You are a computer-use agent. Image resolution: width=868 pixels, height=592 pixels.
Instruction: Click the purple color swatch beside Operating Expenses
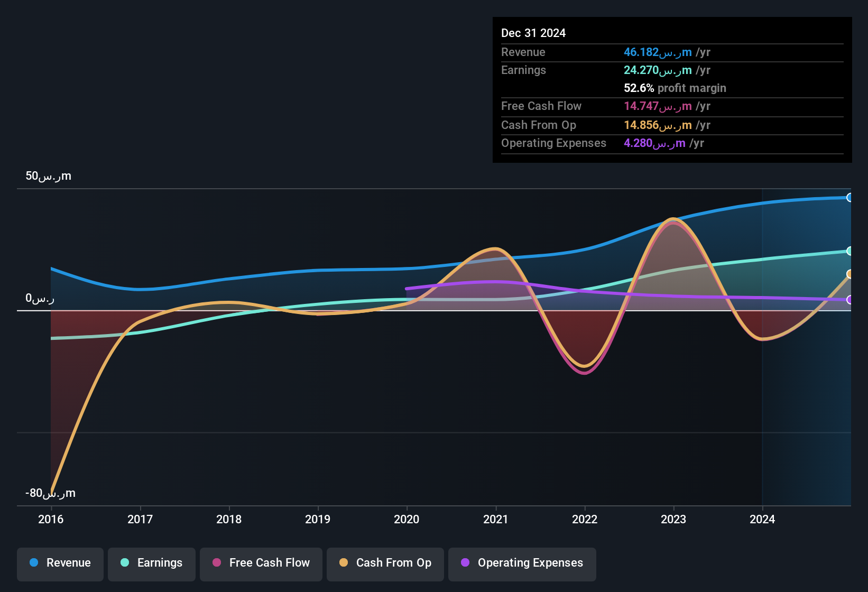[466, 563]
